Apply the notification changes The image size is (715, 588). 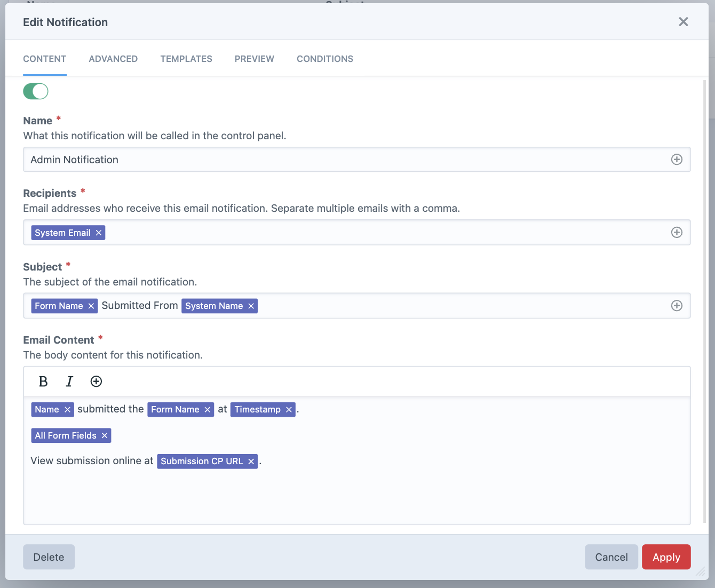pyautogui.click(x=666, y=557)
